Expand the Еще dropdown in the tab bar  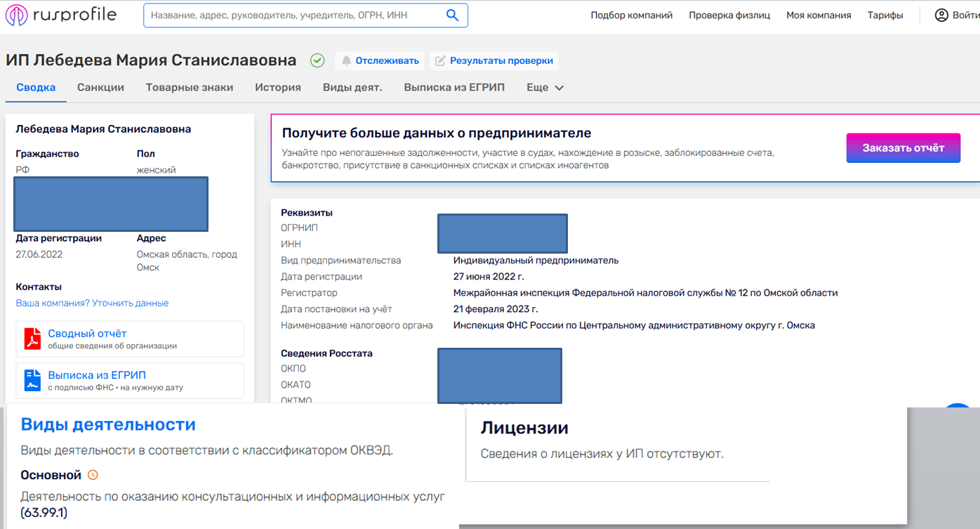545,88
